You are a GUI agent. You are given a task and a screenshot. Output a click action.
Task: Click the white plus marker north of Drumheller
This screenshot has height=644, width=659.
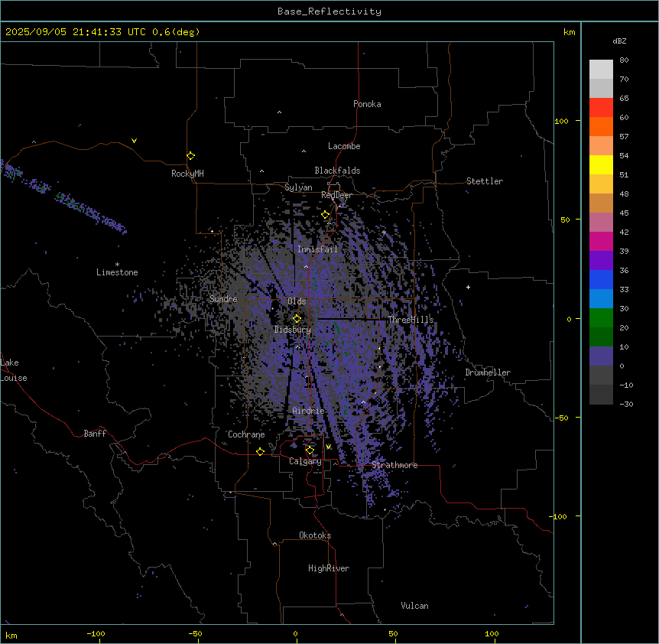(468, 287)
